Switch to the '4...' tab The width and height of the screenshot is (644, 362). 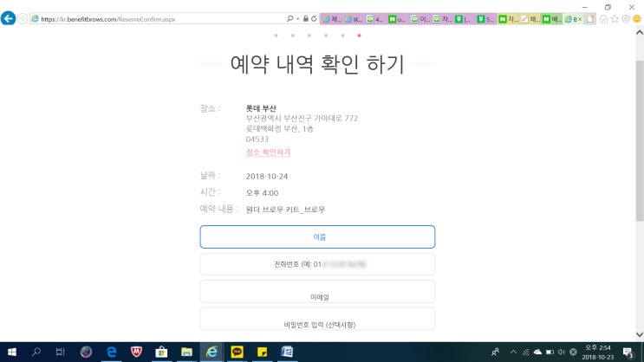pyautogui.click(x=375, y=19)
